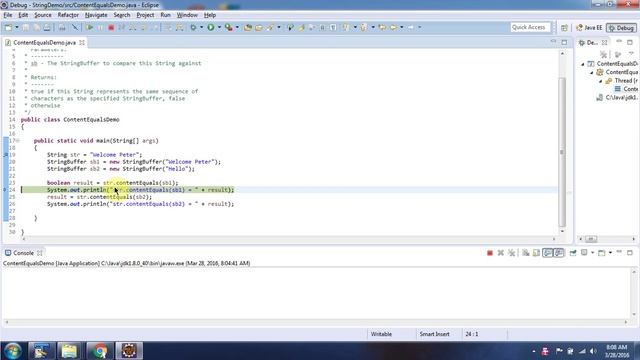Click Clear Console icon

tap(526, 253)
